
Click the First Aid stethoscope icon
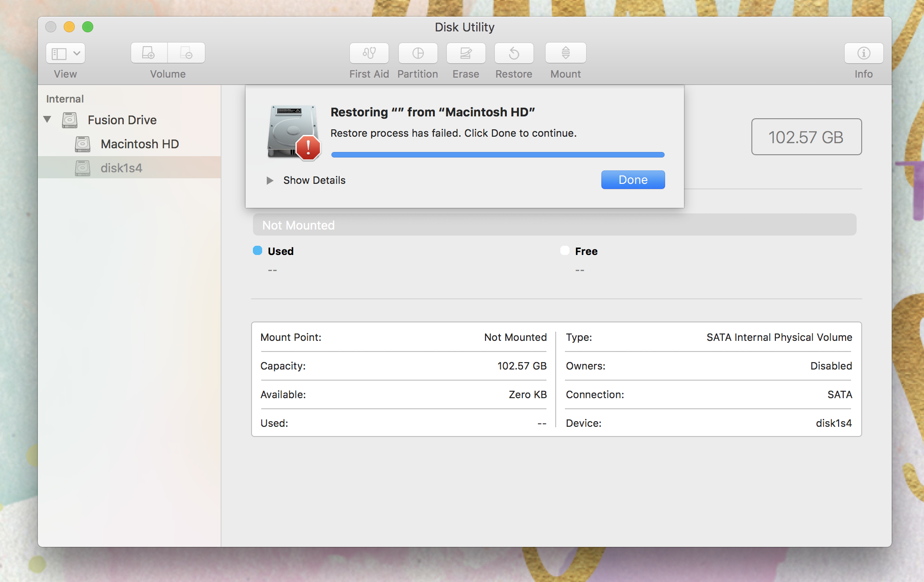click(369, 54)
